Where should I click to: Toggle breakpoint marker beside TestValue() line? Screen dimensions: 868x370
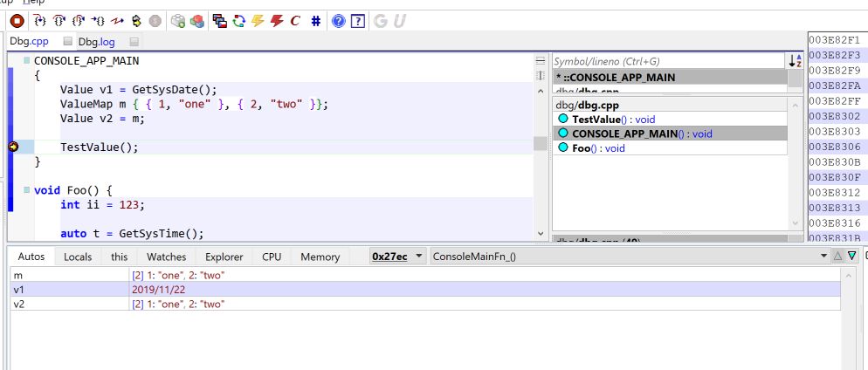point(13,147)
